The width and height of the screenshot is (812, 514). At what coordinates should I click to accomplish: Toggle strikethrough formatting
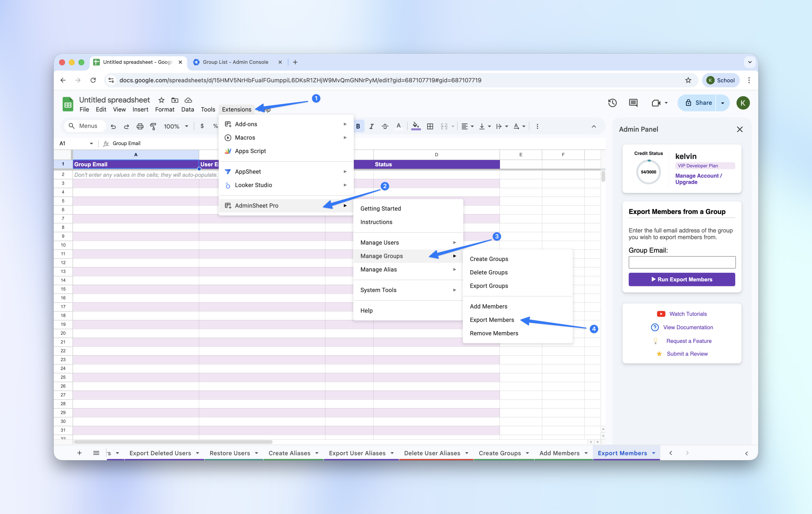(x=385, y=126)
